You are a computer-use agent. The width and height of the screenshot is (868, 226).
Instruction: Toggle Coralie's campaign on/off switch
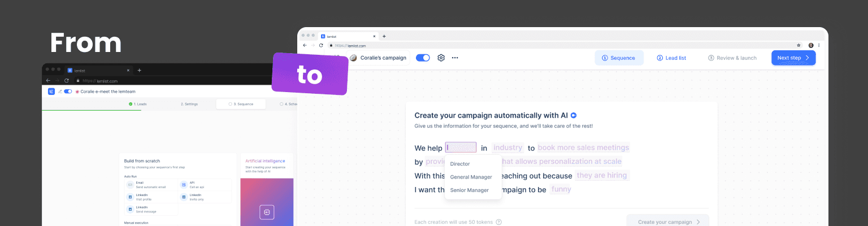pos(423,58)
